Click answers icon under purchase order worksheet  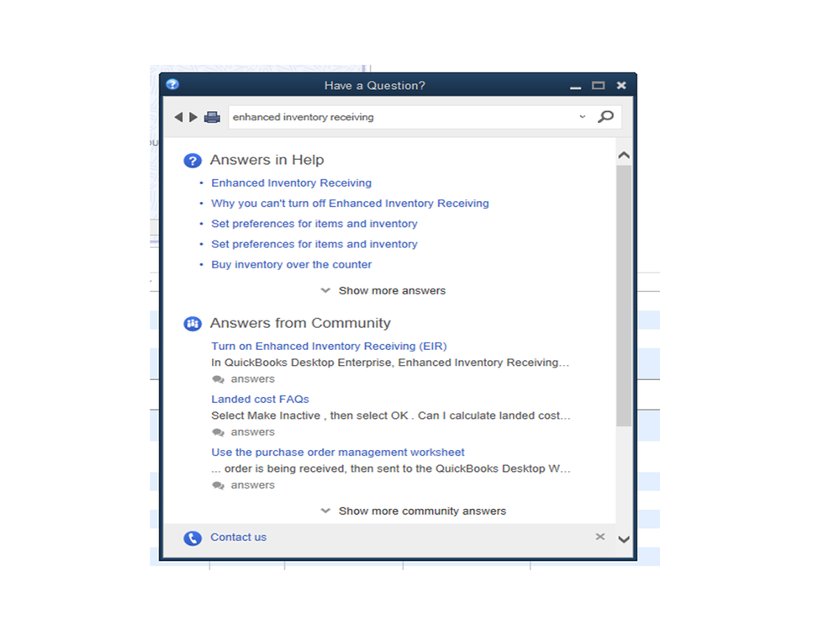click(x=218, y=485)
